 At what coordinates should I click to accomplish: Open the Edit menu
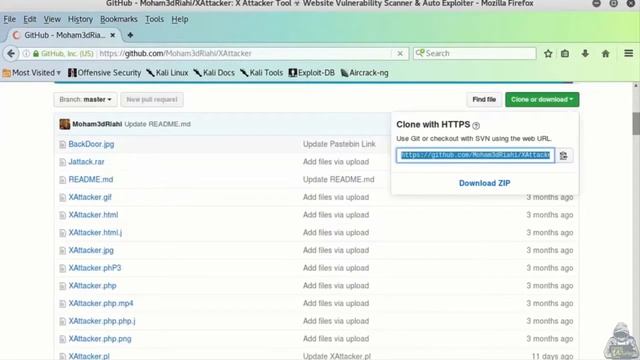point(30,19)
